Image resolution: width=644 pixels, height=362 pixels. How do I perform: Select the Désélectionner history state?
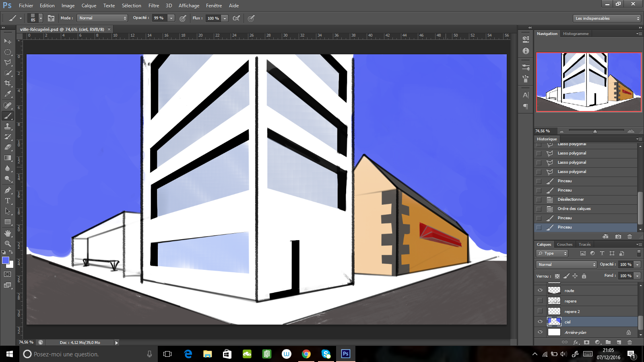(x=570, y=200)
